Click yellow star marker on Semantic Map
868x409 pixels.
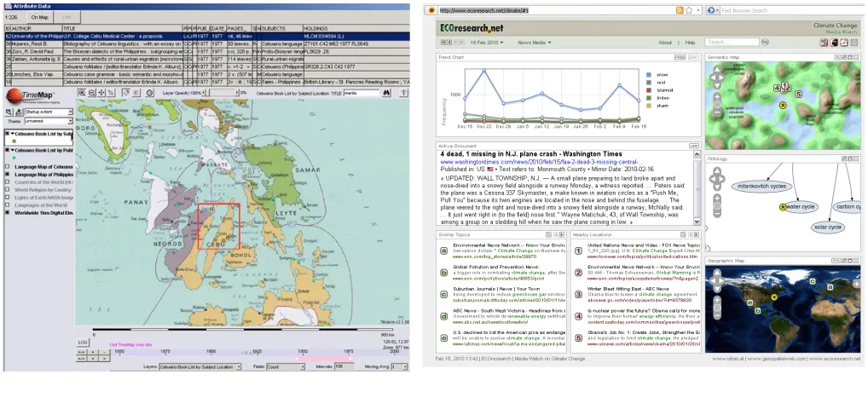(783, 105)
